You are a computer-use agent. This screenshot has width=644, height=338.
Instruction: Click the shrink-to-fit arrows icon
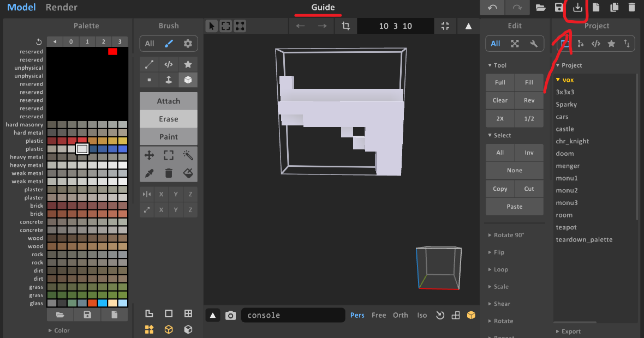pyautogui.click(x=445, y=26)
